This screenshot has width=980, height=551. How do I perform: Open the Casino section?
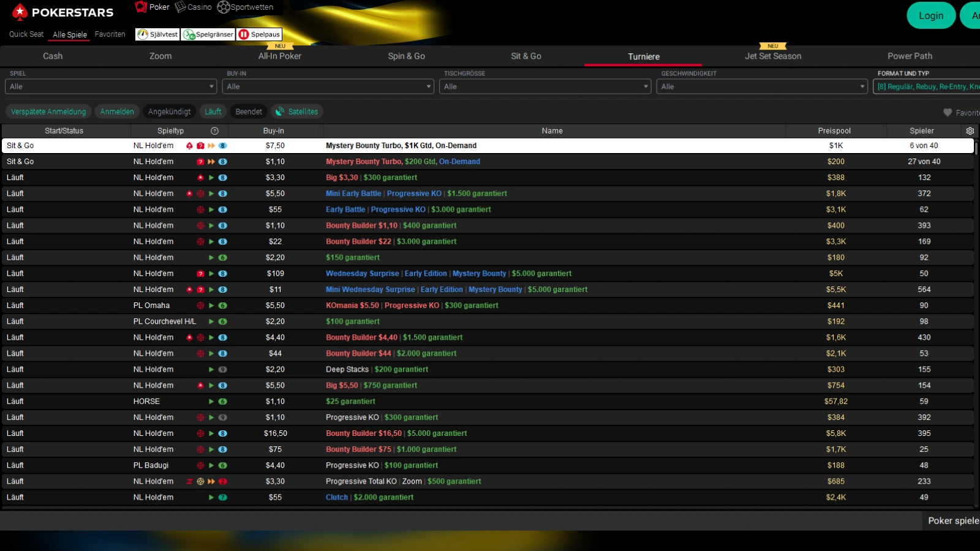[194, 7]
